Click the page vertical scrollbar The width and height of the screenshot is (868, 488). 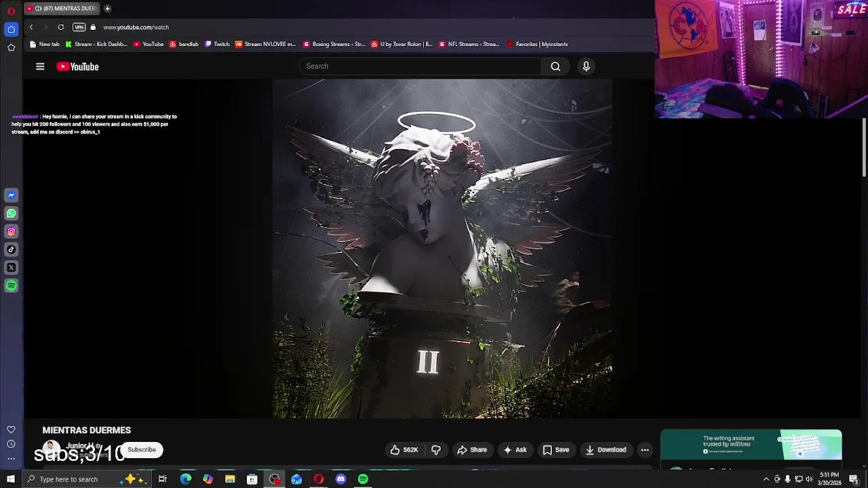(x=865, y=149)
